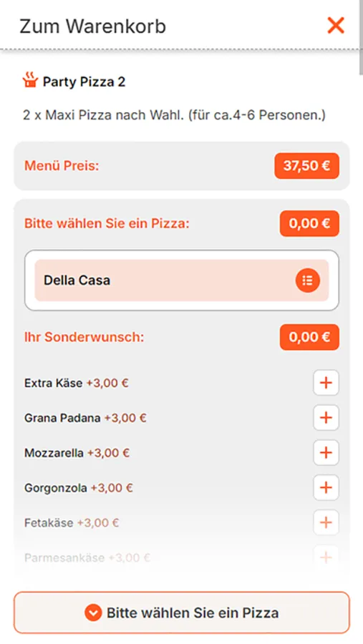
Task: Click the Extra Käse +3,00 € label
Action: 77,384
